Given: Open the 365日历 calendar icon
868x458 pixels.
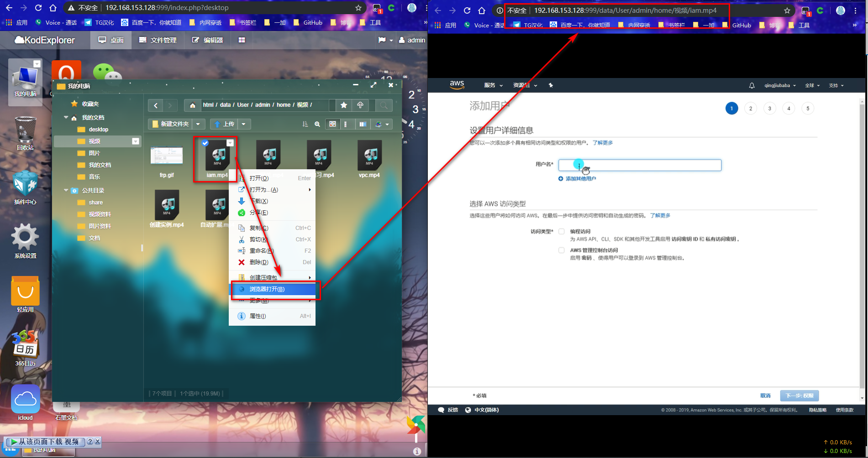Looking at the screenshot, I should point(26,348).
